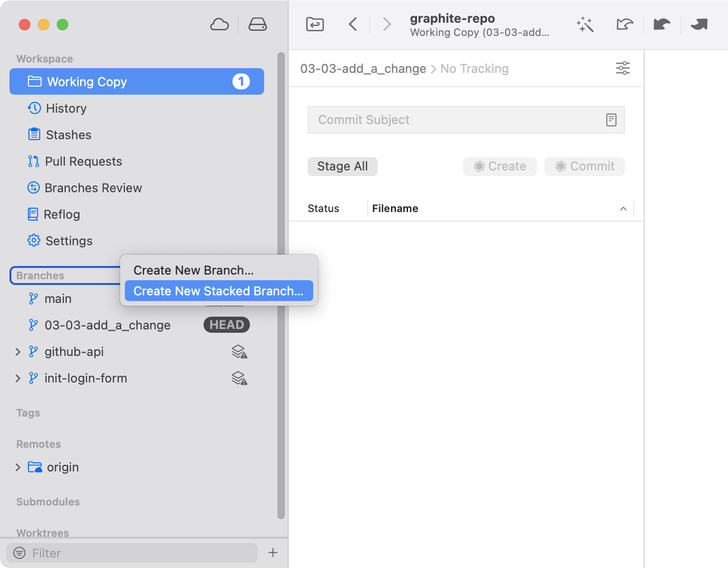
Task: Choose Create New Stacked Branch menu item
Action: pyautogui.click(x=218, y=291)
